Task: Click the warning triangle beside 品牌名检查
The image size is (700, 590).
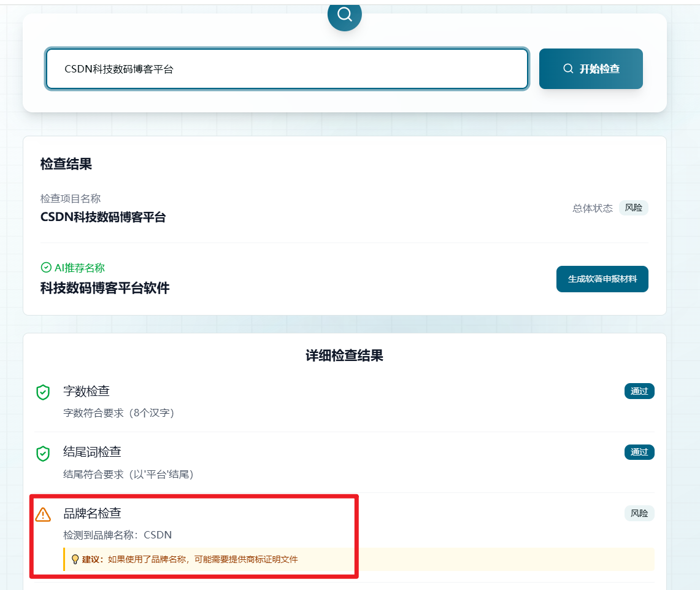Action: (x=43, y=514)
